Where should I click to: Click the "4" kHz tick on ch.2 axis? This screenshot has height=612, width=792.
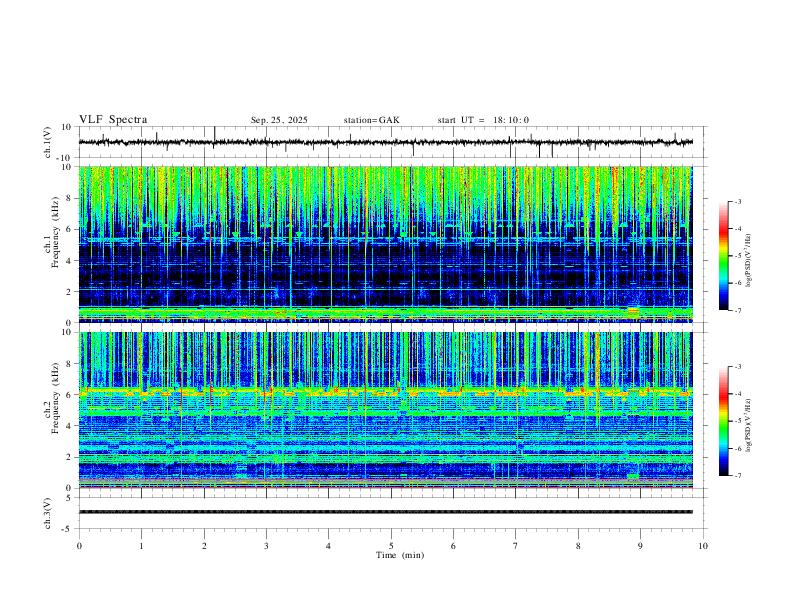(69, 426)
